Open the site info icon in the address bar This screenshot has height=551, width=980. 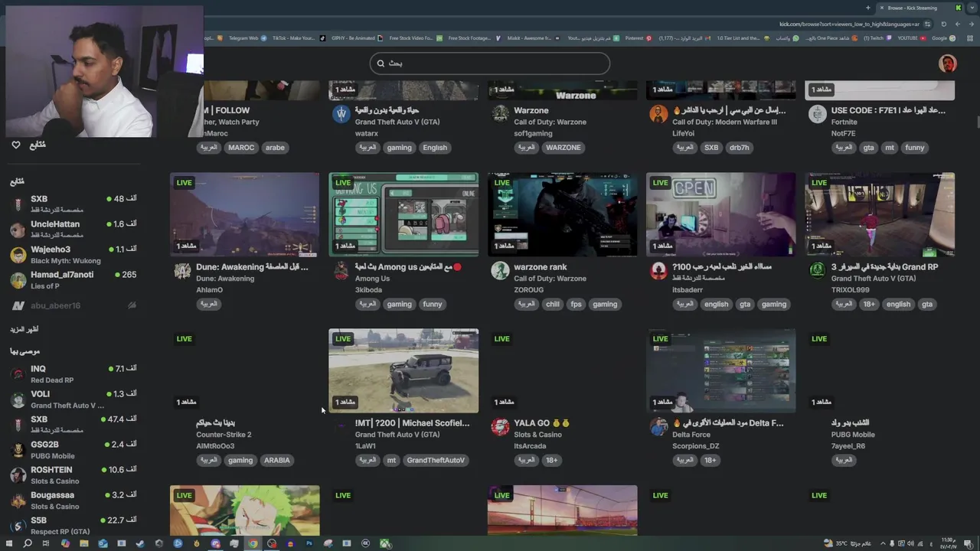point(926,24)
